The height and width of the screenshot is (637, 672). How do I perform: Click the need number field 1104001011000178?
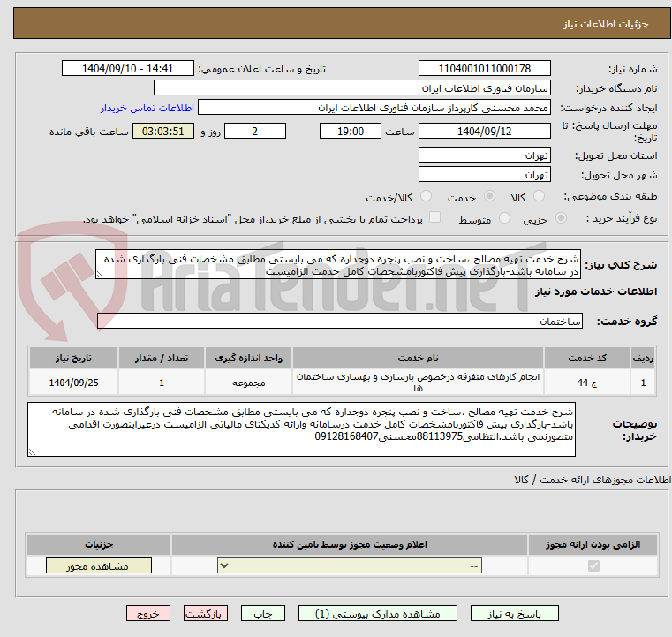[484, 69]
